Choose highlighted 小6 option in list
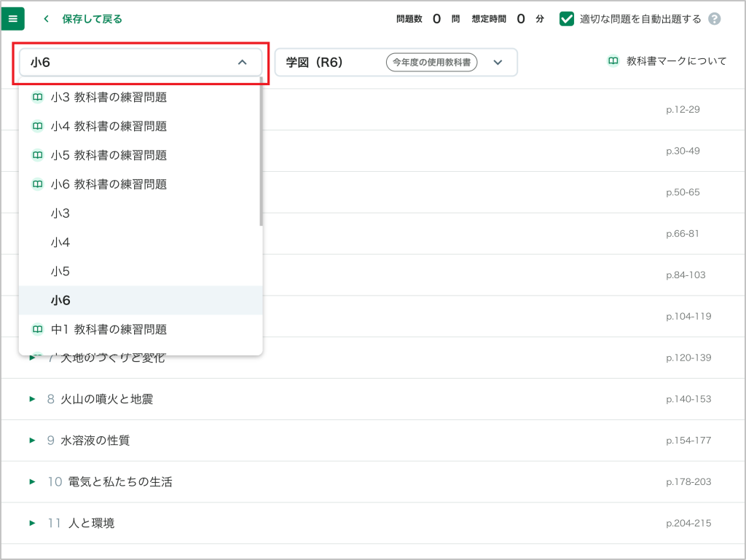 click(141, 301)
